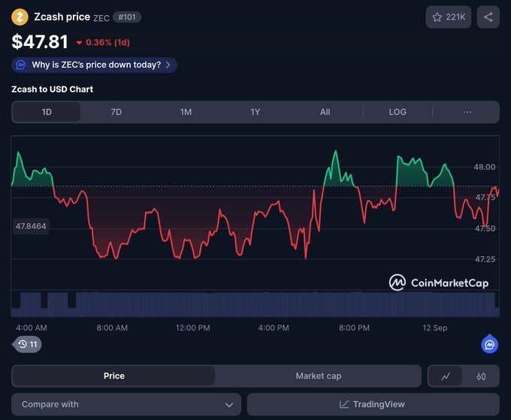Click the 47.8464 price label on chart
The height and width of the screenshot is (420, 511).
click(x=31, y=226)
